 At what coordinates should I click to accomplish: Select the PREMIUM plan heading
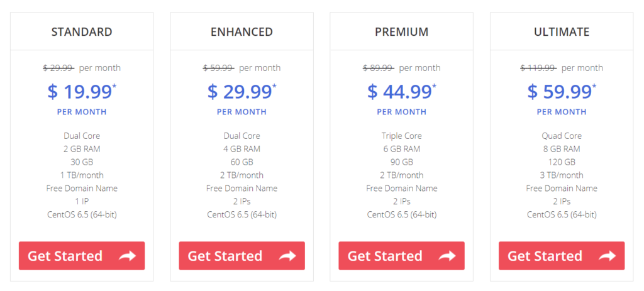click(x=402, y=32)
